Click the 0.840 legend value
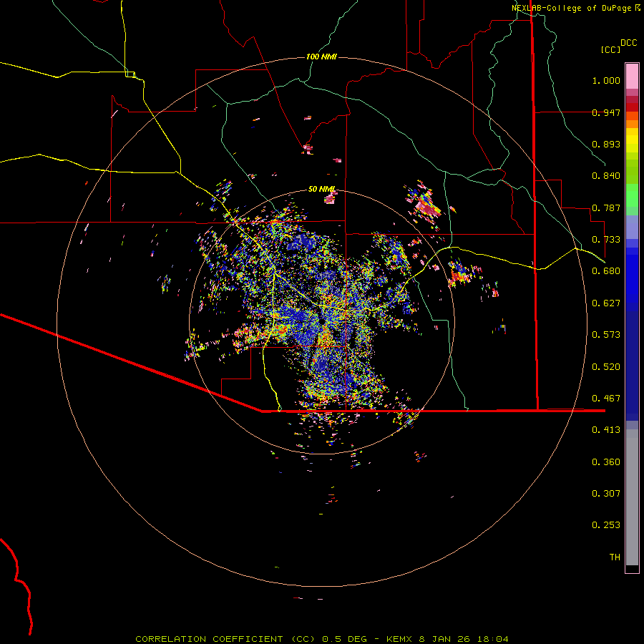The width and height of the screenshot is (644, 644). pos(606,176)
